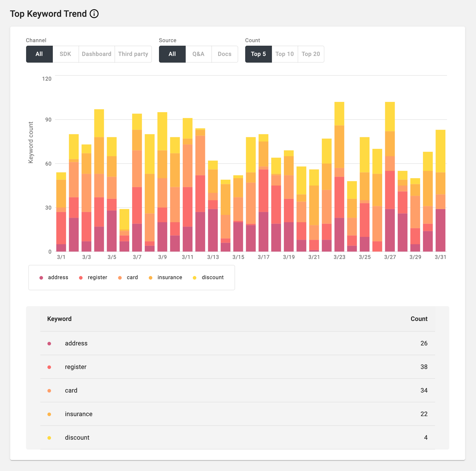Toggle the address legend dot in the chart legend

click(x=41, y=278)
